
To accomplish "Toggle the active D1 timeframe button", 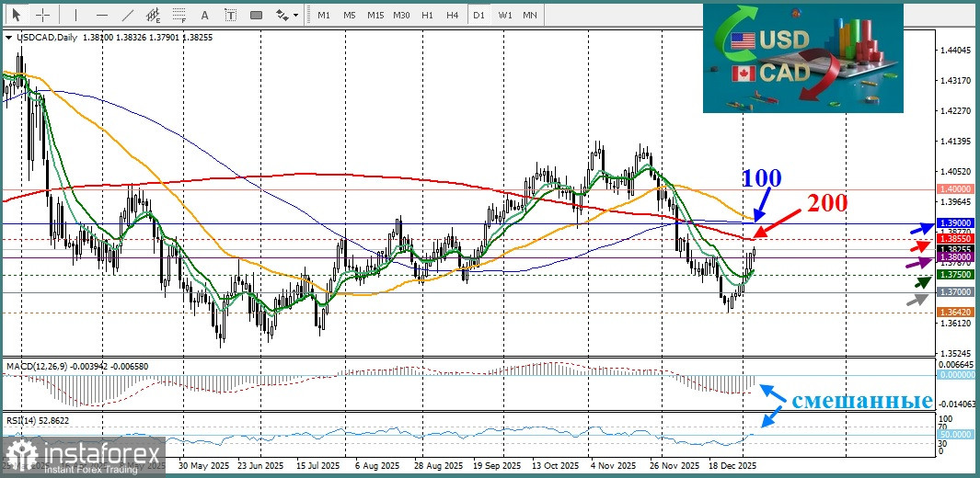I will click(x=478, y=15).
